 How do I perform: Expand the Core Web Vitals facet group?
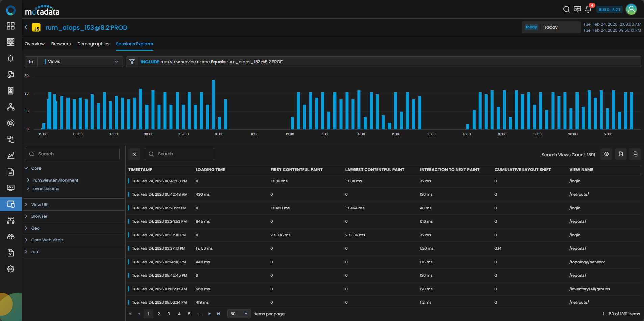click(x=47, y=240)
